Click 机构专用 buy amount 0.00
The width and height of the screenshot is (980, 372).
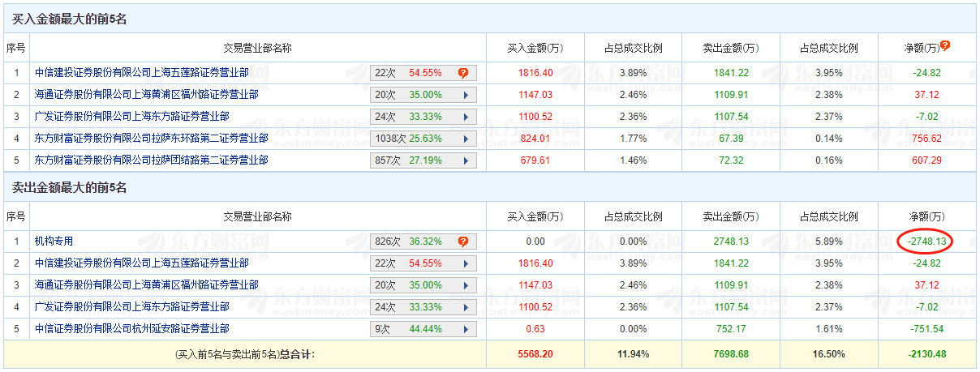[x=535, y=242]
